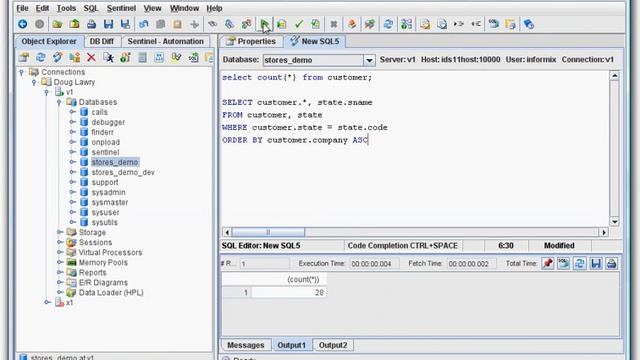640x360 pixels.
Task: Switch to the Properties tab
Action: click(251, 41)
